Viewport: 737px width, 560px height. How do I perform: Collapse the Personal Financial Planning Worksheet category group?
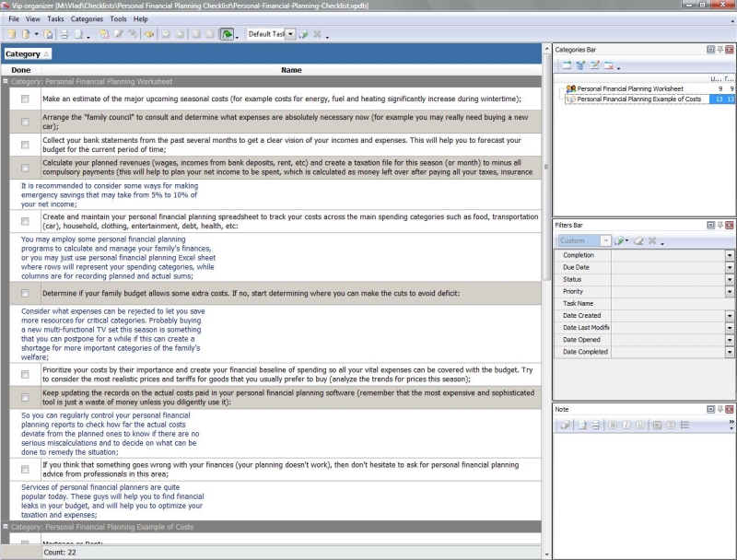pos(6,82)
